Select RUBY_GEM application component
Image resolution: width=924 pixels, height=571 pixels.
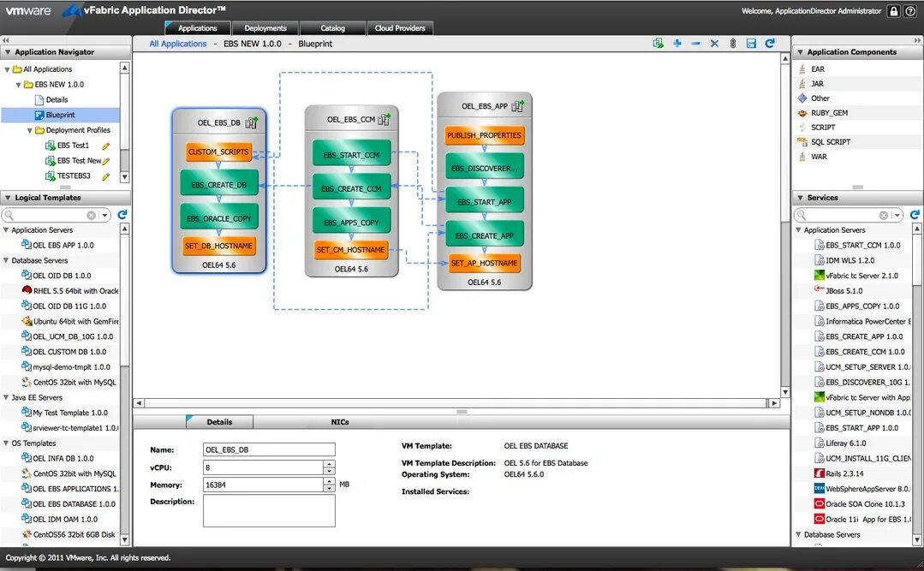[x=829, y=112]
